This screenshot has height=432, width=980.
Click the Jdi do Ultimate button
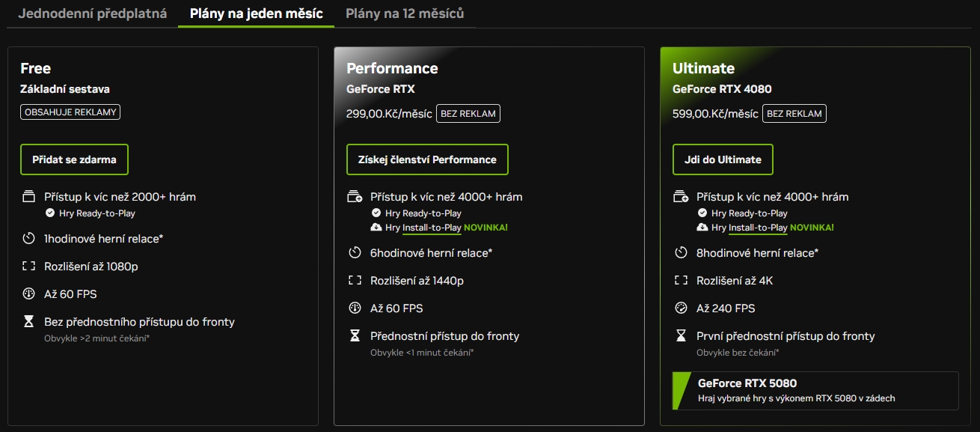[723, 159]
